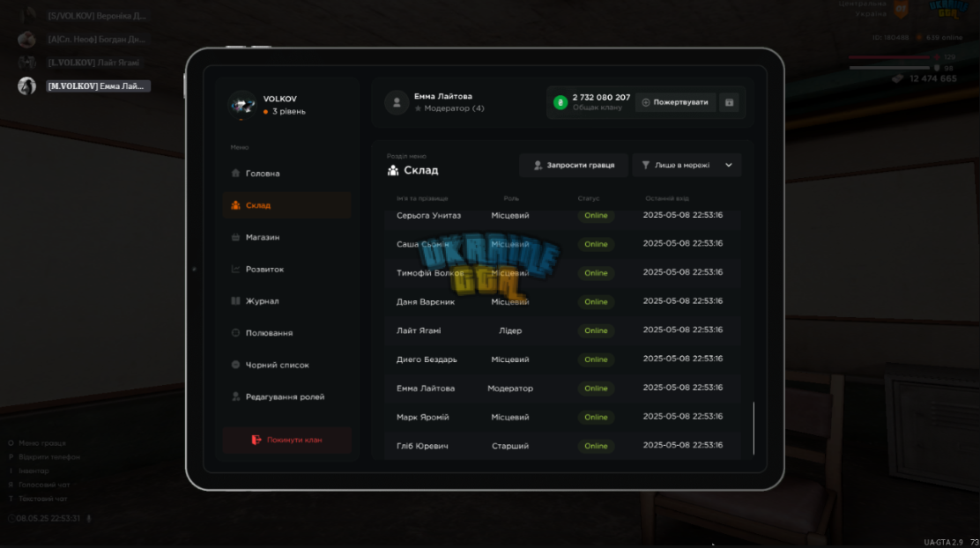Click the 2 732 080 207 clan balance

[601, 98]
